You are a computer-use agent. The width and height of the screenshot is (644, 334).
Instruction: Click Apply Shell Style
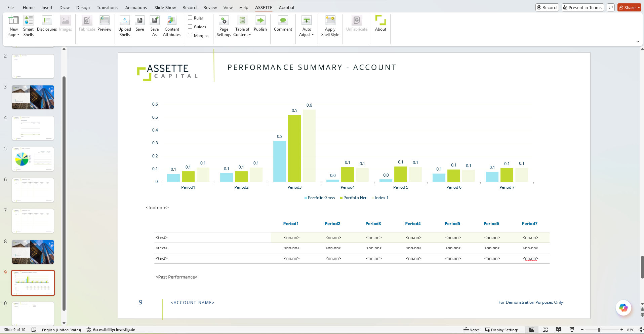pyautogui.click(x=330, y=26)
